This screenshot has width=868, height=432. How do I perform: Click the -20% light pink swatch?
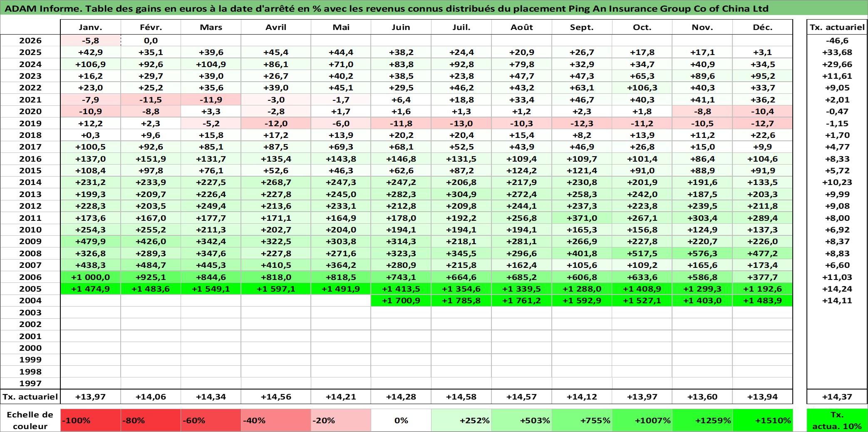[x=341, y=420]
